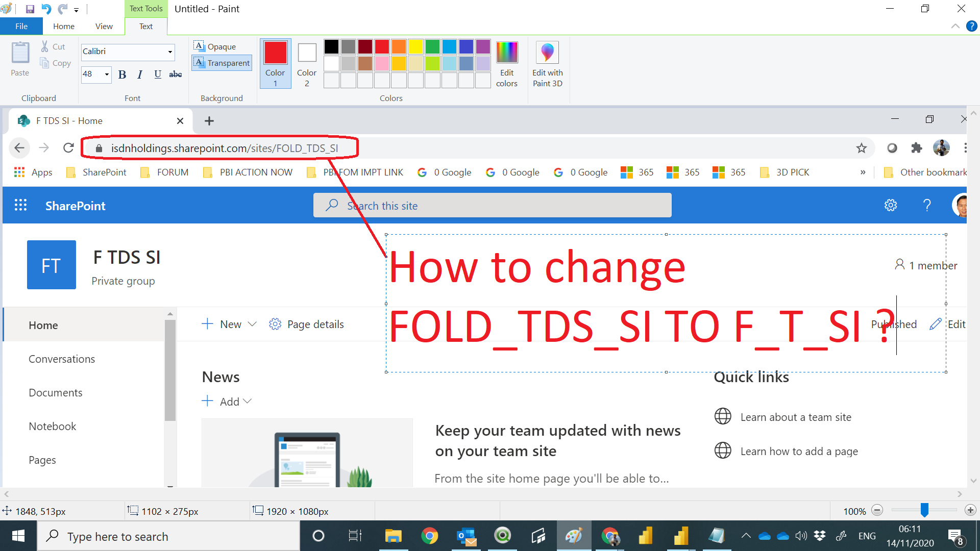
Task: Toggle Bold text formatting
Action: coord(122,74)
